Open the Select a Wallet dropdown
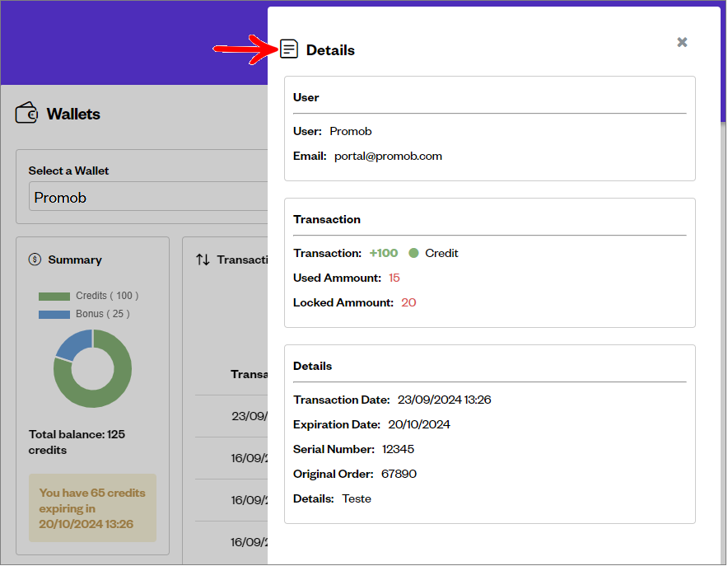728x566 pixels. point(148,198)
